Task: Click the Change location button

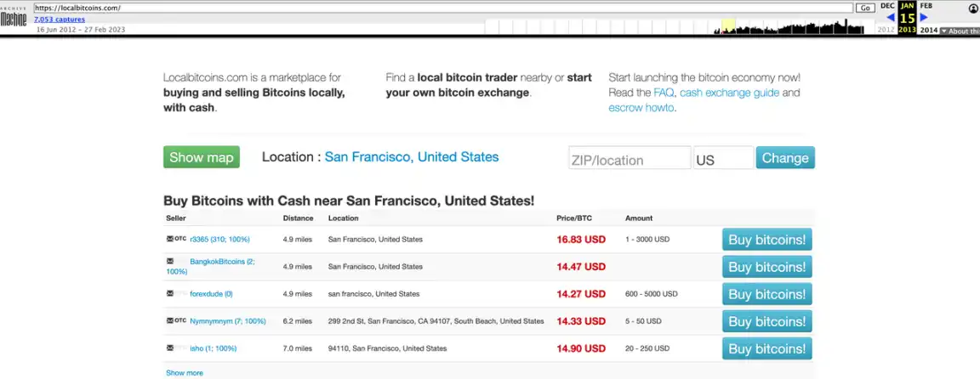Action: click(x=786, y=158)
